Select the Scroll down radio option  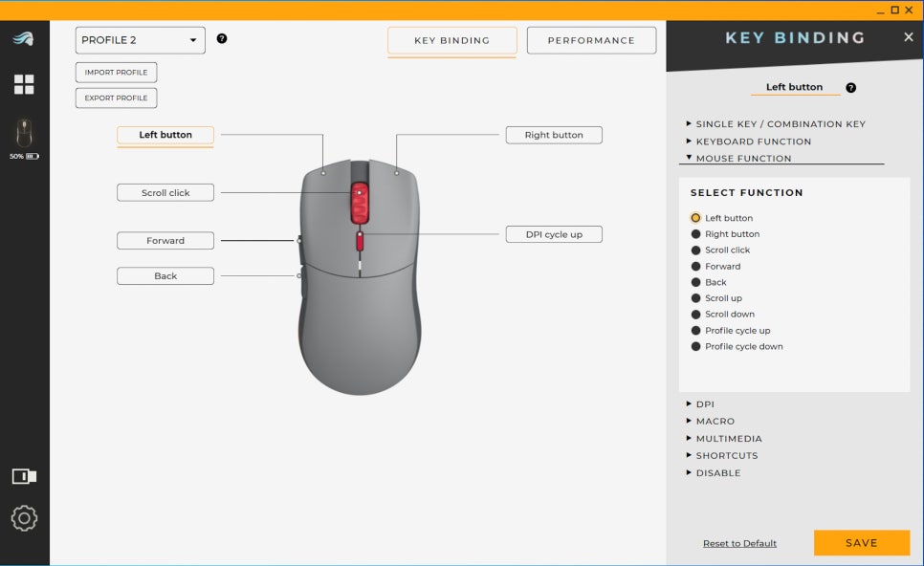click(696, 315)
